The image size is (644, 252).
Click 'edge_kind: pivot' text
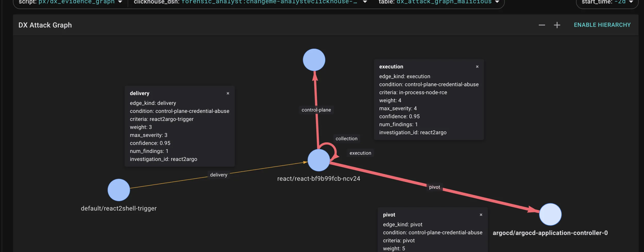[403, 224]
